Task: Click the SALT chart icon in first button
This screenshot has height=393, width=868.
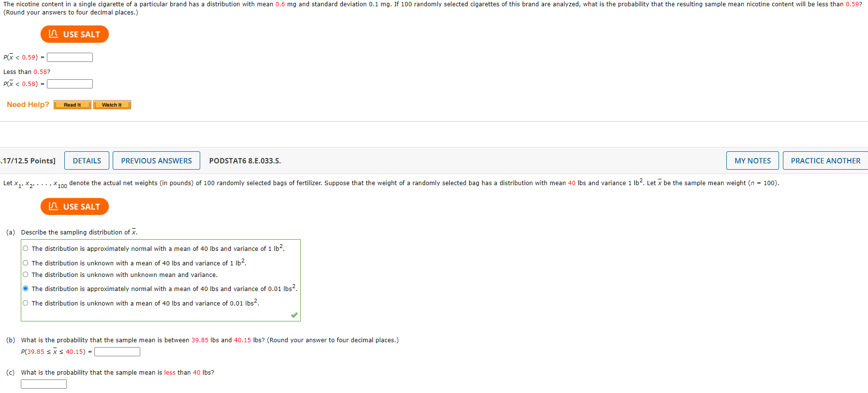Action: (x=54, y=34)
